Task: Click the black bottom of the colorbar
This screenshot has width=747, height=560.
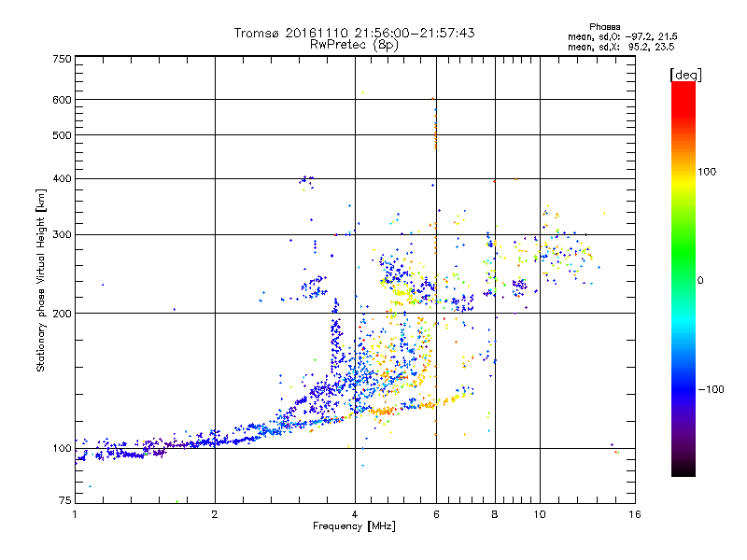Action: pyautogui.click(x=684, y=469)
